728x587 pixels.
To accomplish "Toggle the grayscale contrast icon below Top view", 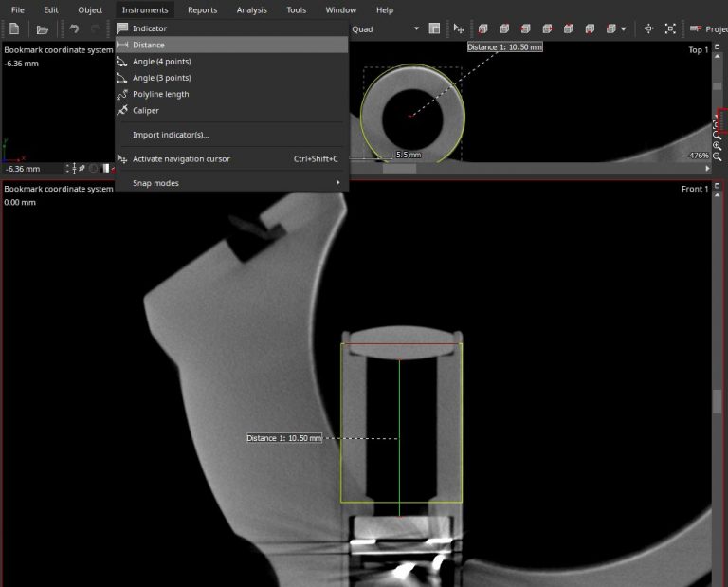I will [x=106, y=169].
